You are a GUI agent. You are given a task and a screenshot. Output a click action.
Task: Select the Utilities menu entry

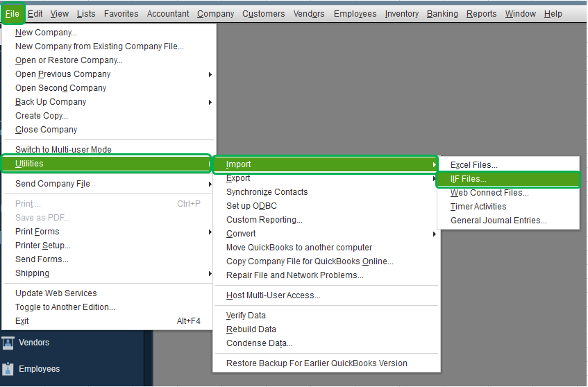pyautogui.click(x=106, y=164)
